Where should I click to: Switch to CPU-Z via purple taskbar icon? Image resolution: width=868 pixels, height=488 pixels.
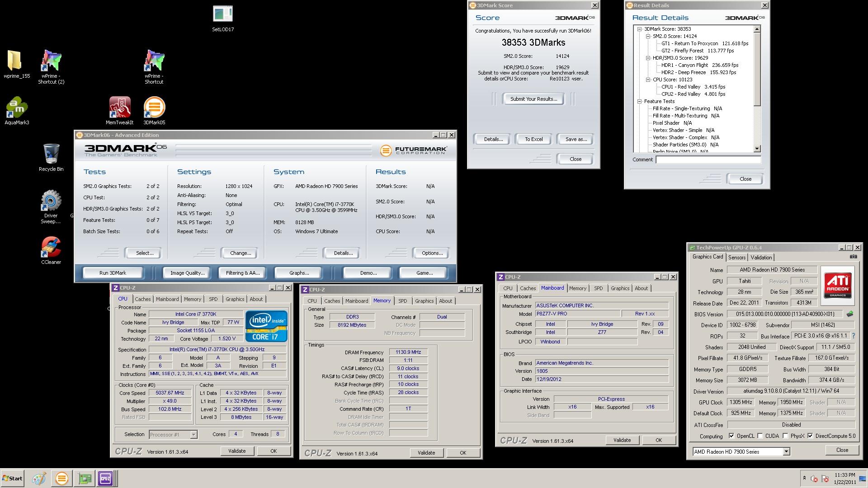pos(105,478)
